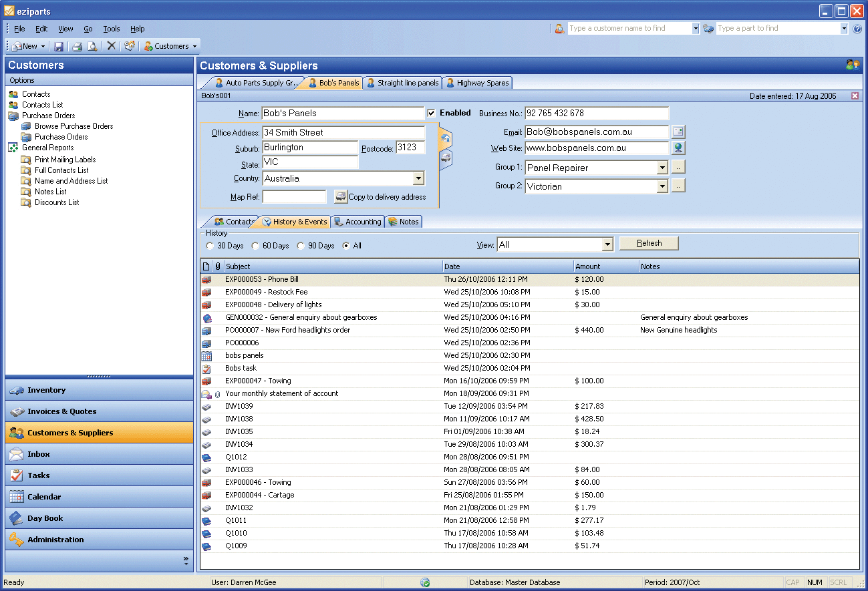This screenshot has width=868, height=591.
Task: Click the help question mark icon
Action: [x=857, y=29]
